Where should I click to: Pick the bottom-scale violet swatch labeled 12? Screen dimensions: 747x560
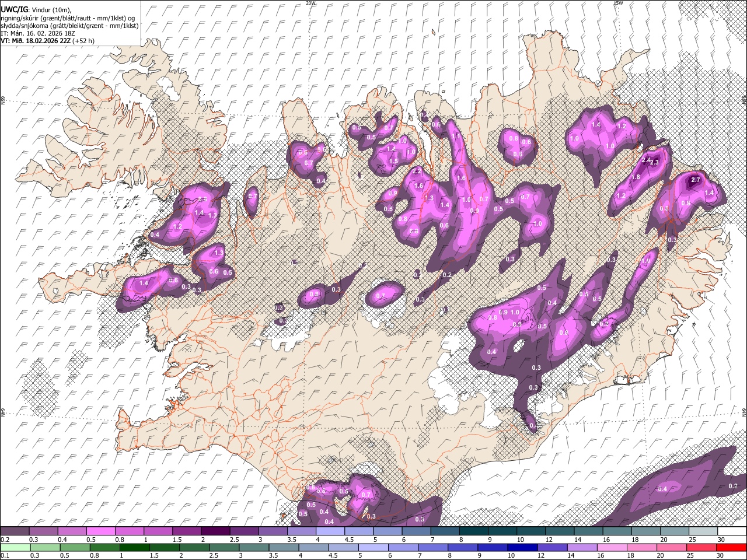553,547
